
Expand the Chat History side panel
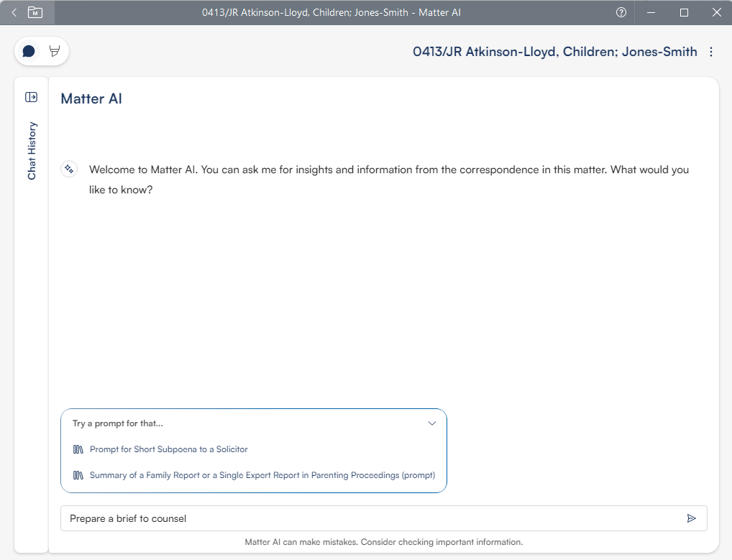coord(31,97)
